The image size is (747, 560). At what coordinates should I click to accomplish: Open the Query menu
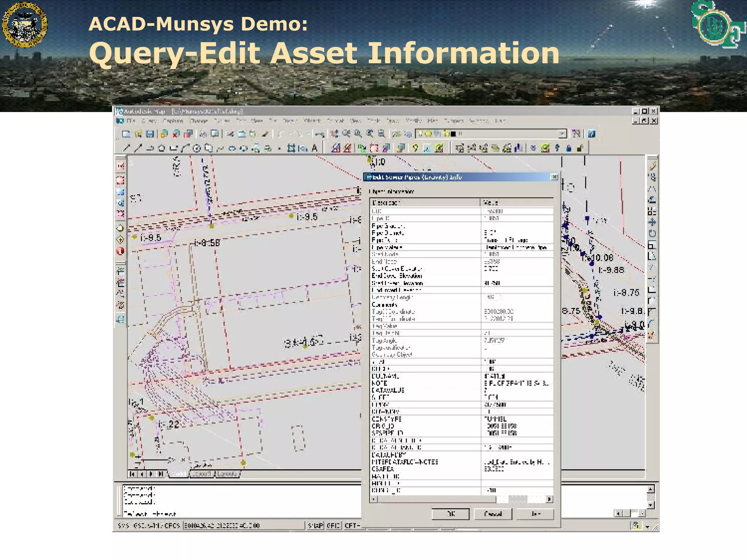pyautogui.click(x=149, y=121)
